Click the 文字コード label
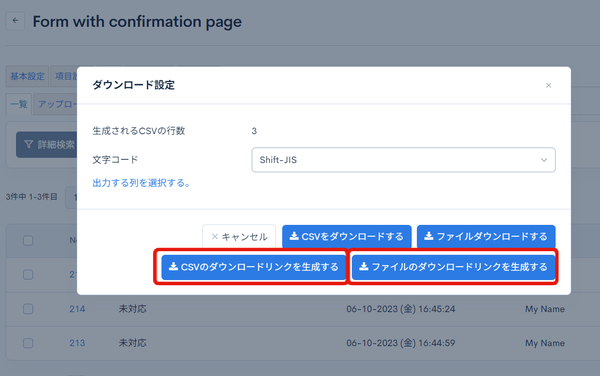 [115, 160]
